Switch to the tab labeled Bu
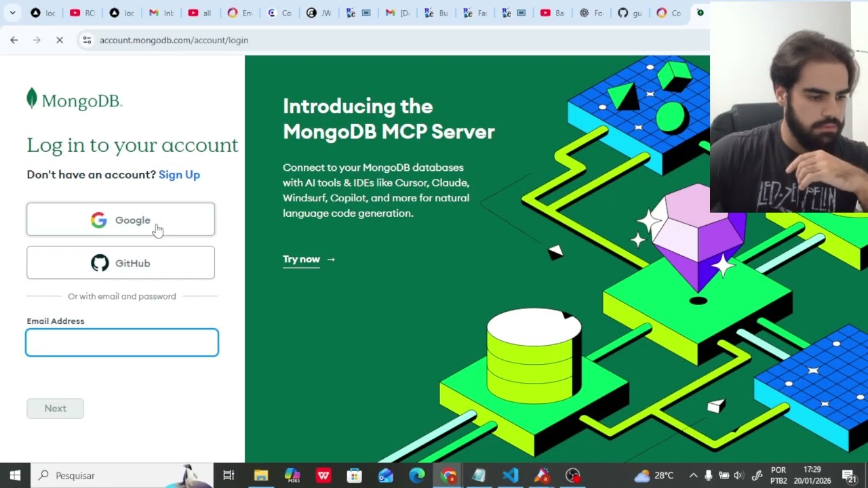 coord(436,13)
